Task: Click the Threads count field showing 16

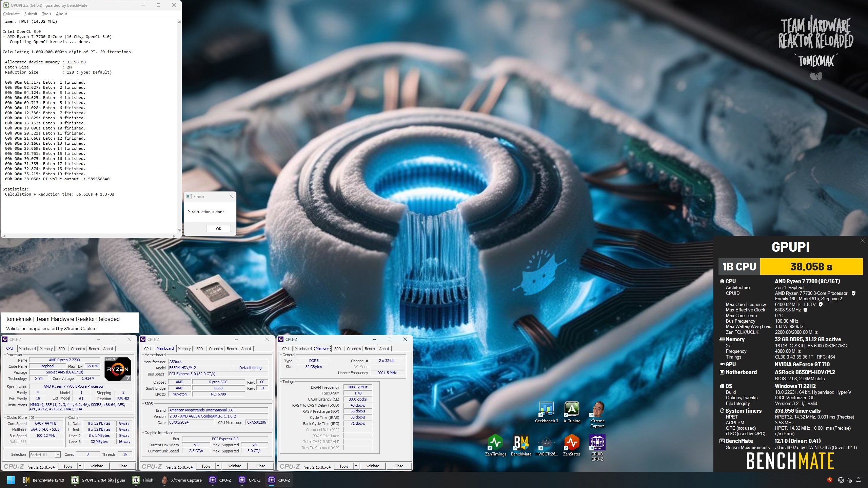Action: (x=125, y=454)
